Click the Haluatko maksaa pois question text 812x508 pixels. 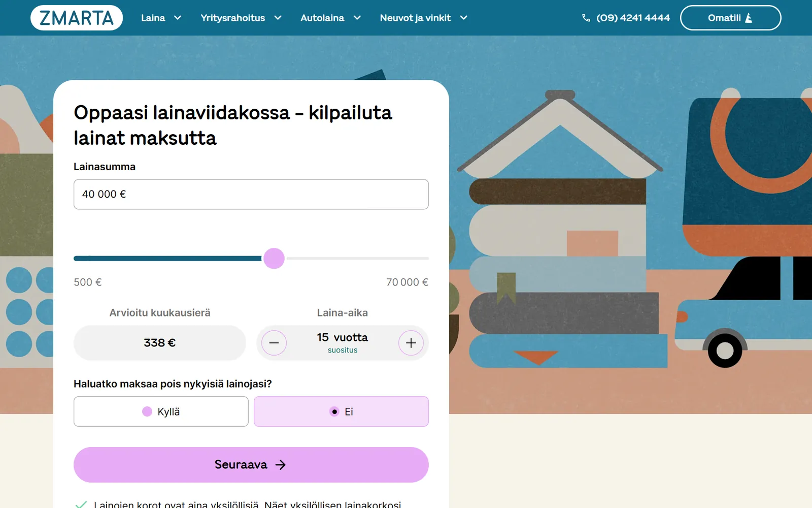(x=173, y=384)
